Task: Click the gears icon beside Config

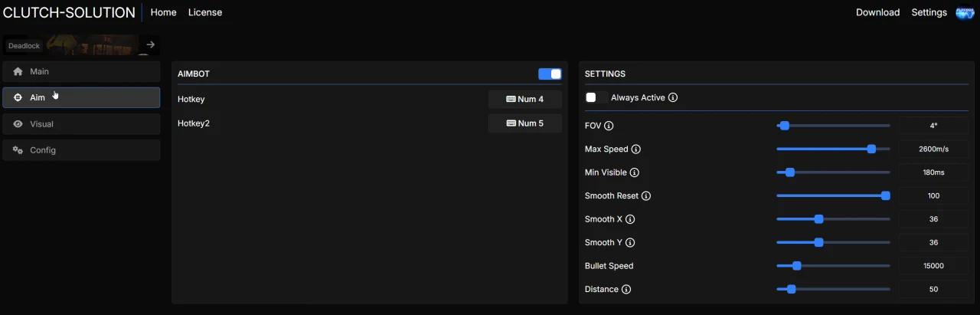Action: pos(18,150)
